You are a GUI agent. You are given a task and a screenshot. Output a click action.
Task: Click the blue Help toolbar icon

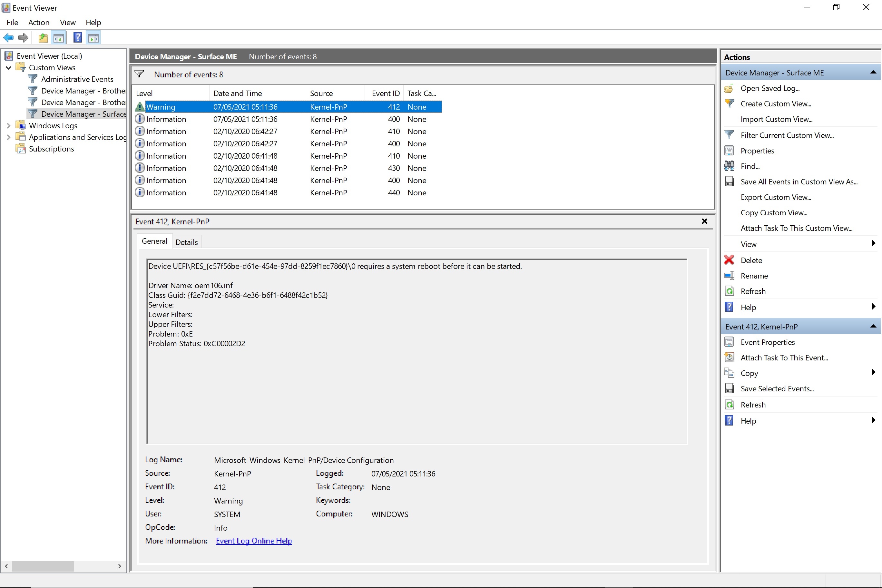[x=78, y=38]
